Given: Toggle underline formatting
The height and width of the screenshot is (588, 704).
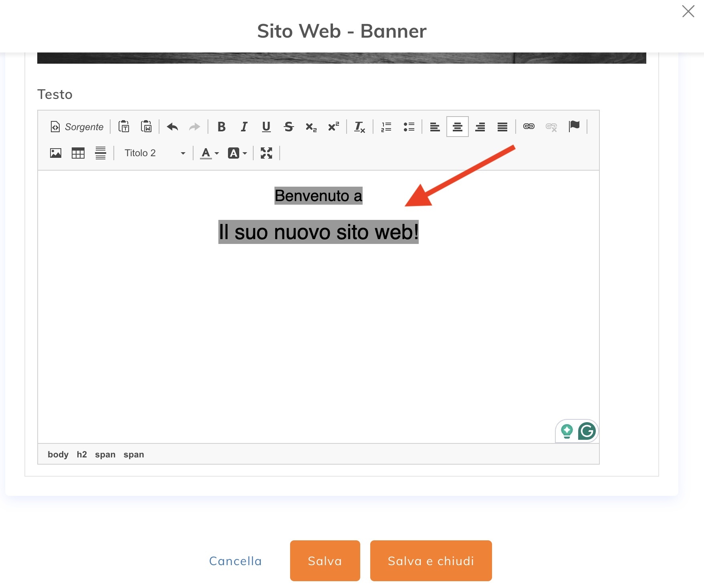Looking at the screenshot, I should [266, 127].
